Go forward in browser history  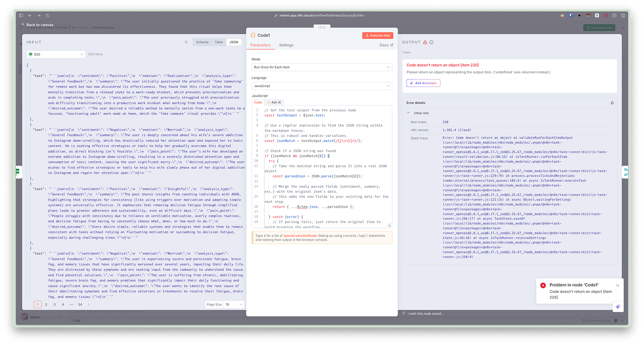coord(38,15)
